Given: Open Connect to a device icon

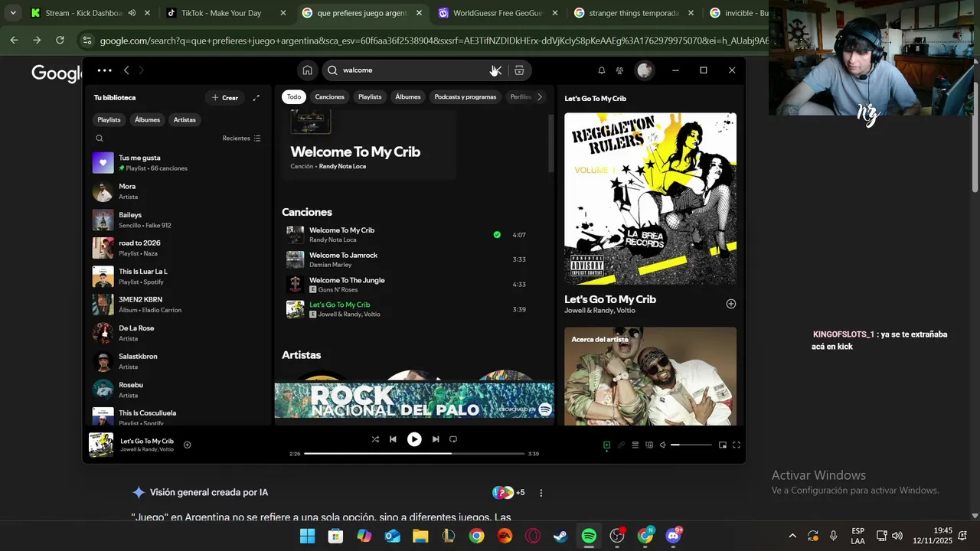Looking at the screenshot, I should [x=649, y=445].
